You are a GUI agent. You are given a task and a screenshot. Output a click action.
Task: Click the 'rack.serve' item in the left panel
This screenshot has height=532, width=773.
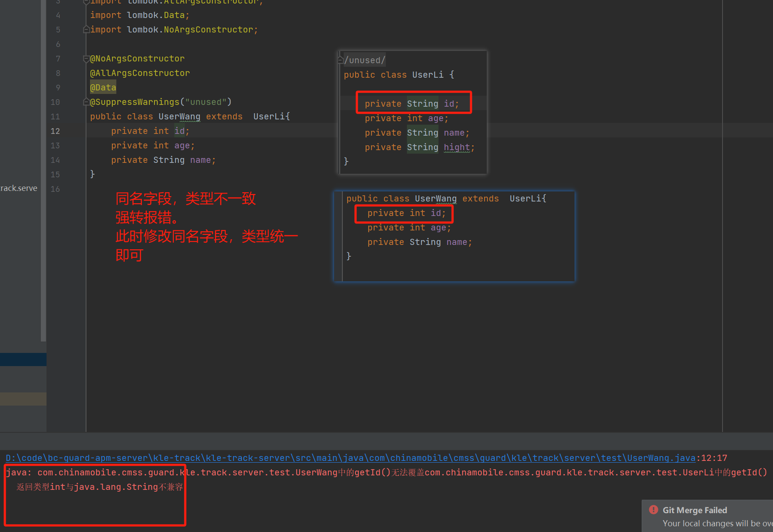[19, 188]
